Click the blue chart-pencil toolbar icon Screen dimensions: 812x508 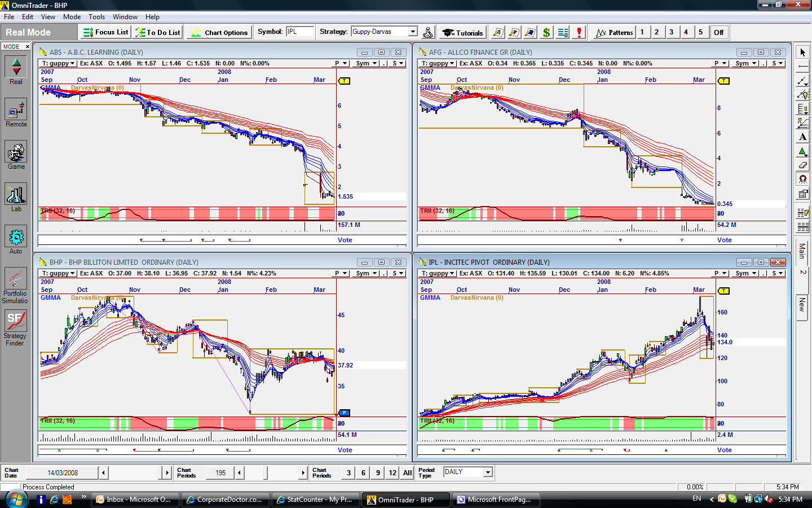[x=530, y=32]
